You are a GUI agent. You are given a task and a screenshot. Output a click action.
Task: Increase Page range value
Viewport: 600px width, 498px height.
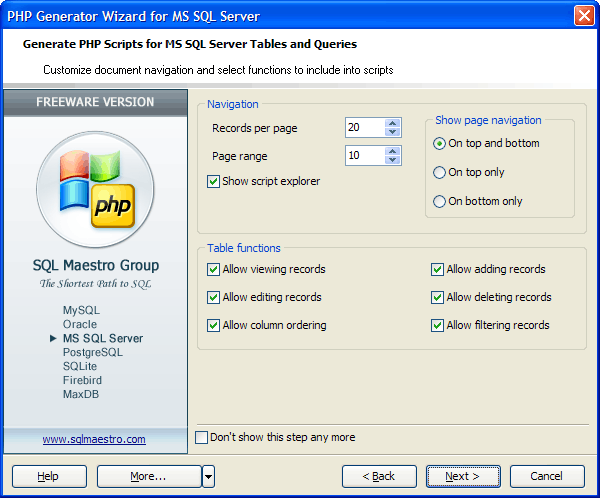[x=392, y=151]
